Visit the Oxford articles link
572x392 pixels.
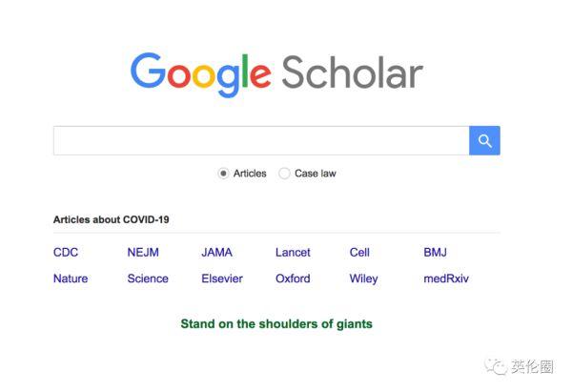[x=293, y=279]
